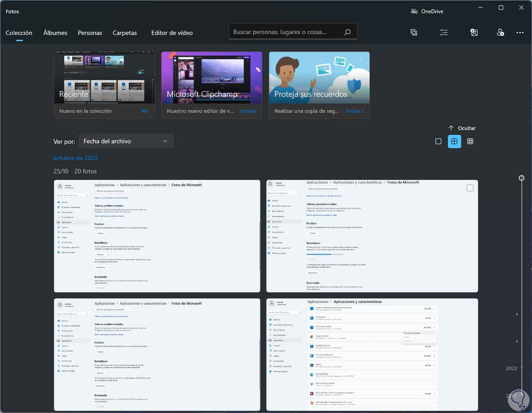532x413 pixels.
Task: Click the 25/10 date label
Action: pos(61,171)
